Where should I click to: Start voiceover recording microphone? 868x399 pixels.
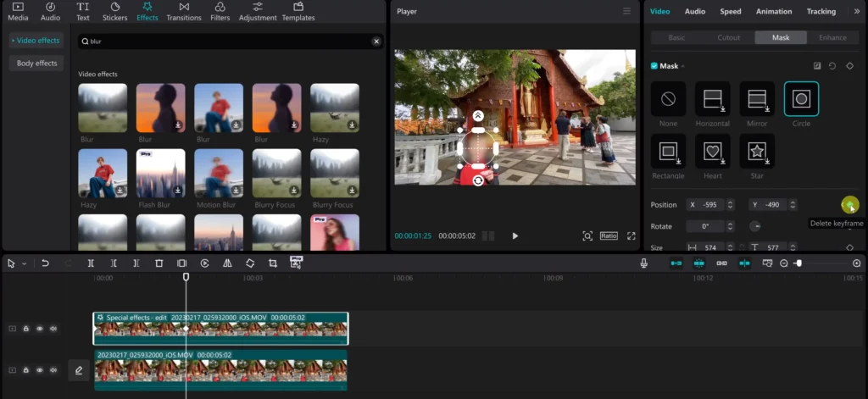click(644, 263)
